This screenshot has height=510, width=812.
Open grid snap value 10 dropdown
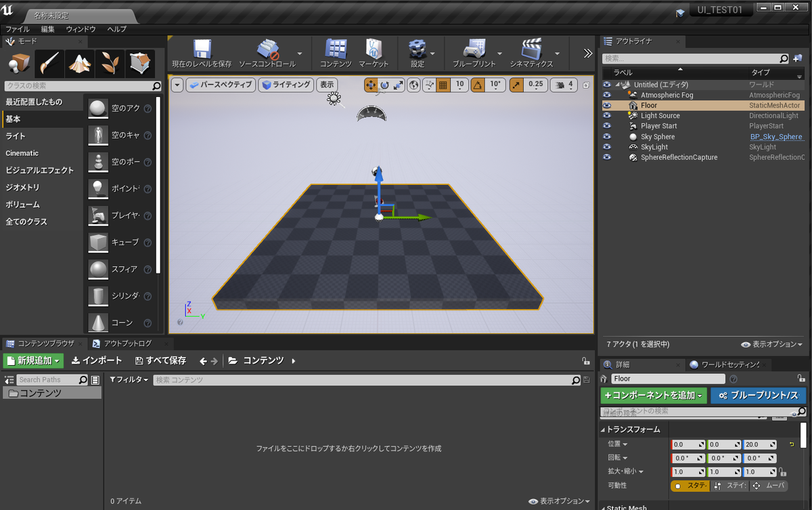pos(460,85)
